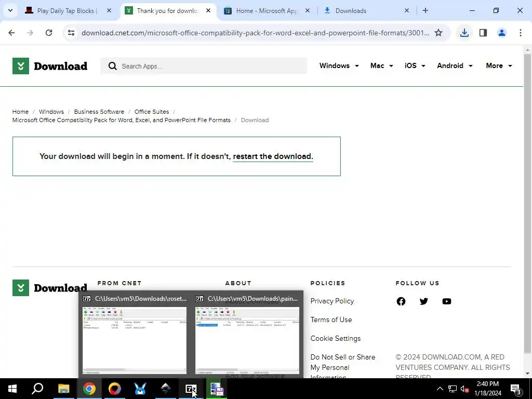The width and height of the screenshot is (532, 399).
Task: Show hidden system tray icons
Action: 440,389
